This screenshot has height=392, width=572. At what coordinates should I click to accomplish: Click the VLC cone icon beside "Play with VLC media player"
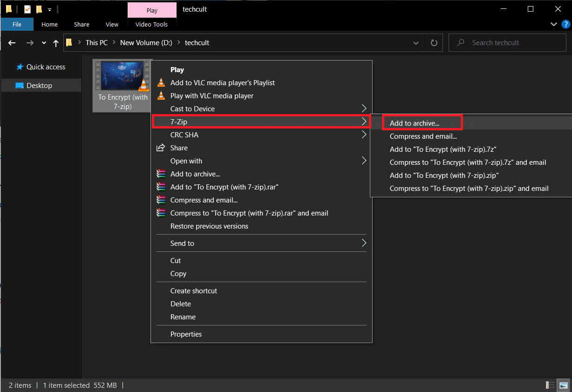[161, 95]
